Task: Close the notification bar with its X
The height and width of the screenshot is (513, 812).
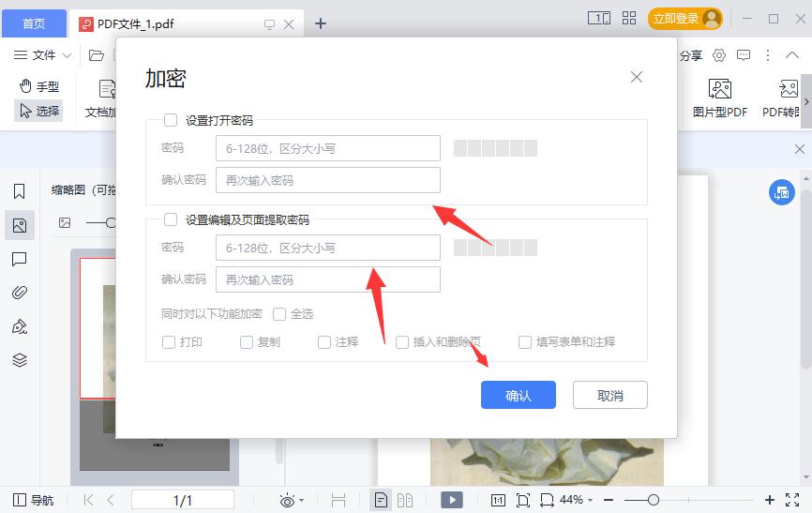Action: [800, 149]
